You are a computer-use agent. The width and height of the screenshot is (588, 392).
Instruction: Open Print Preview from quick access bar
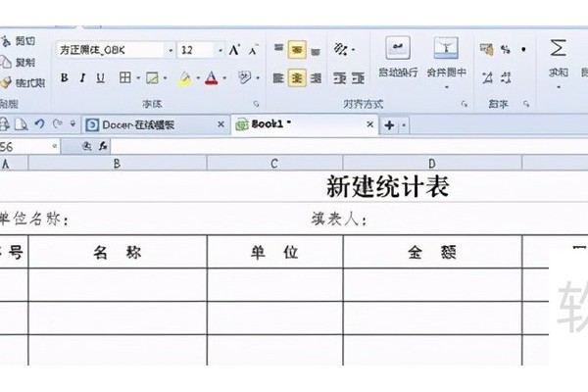21,124
